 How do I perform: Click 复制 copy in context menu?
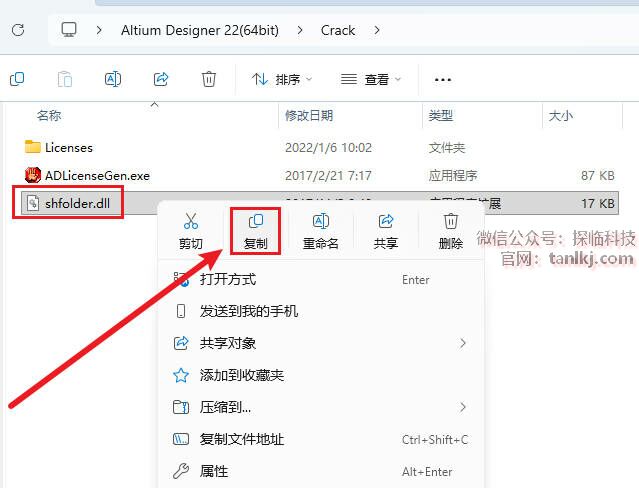[x=256, y=231]
